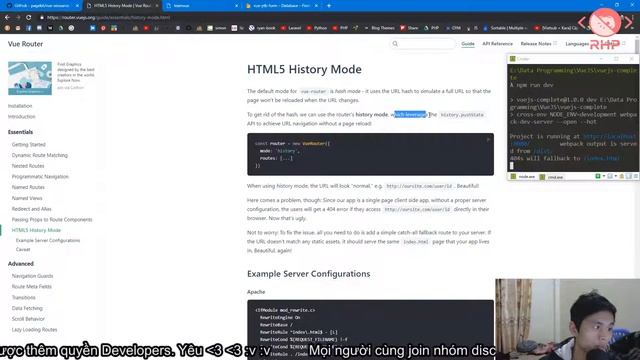Click green new console button in Cmder
The height and width of the screenshot is (360, 640).
[x=598, y=176]
